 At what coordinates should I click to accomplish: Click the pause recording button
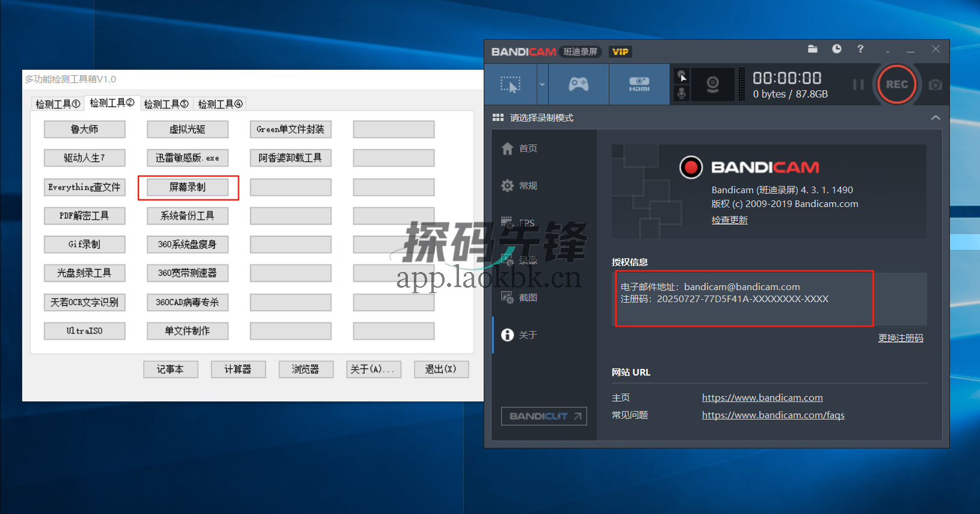point(858,85)
